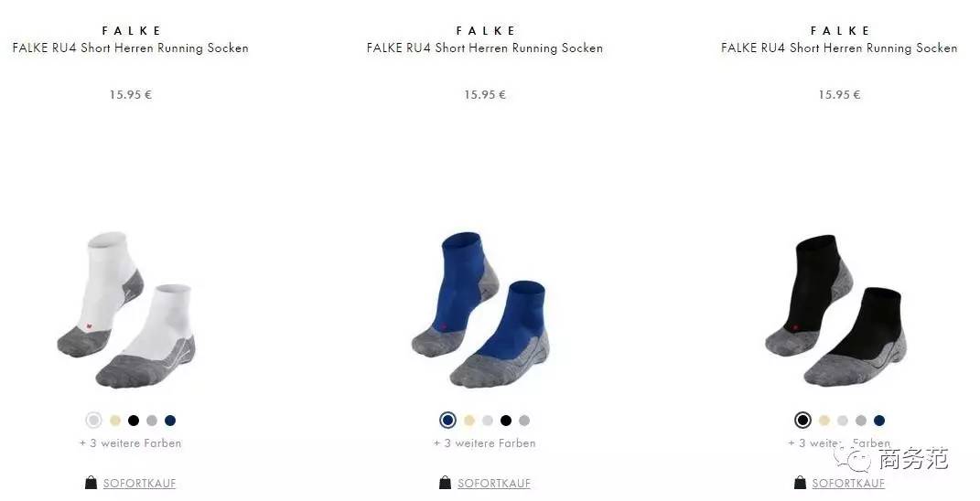Choose black swatch under the white socks
The height and width of the screenshot is (501, 980).
133,421
